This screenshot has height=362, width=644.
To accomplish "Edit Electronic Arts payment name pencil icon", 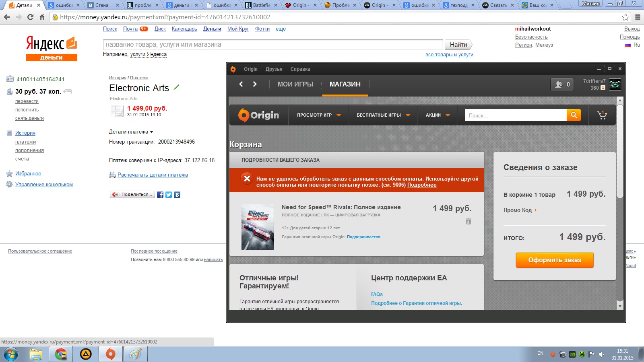I will click(x=176, y=87).
